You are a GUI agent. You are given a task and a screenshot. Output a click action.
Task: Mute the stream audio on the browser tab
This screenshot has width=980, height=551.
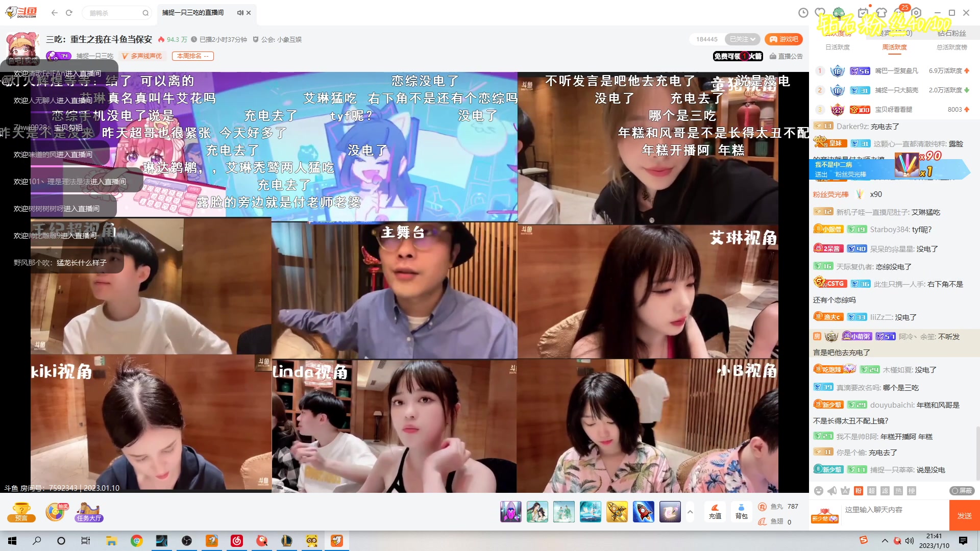[x=239, y=14]
